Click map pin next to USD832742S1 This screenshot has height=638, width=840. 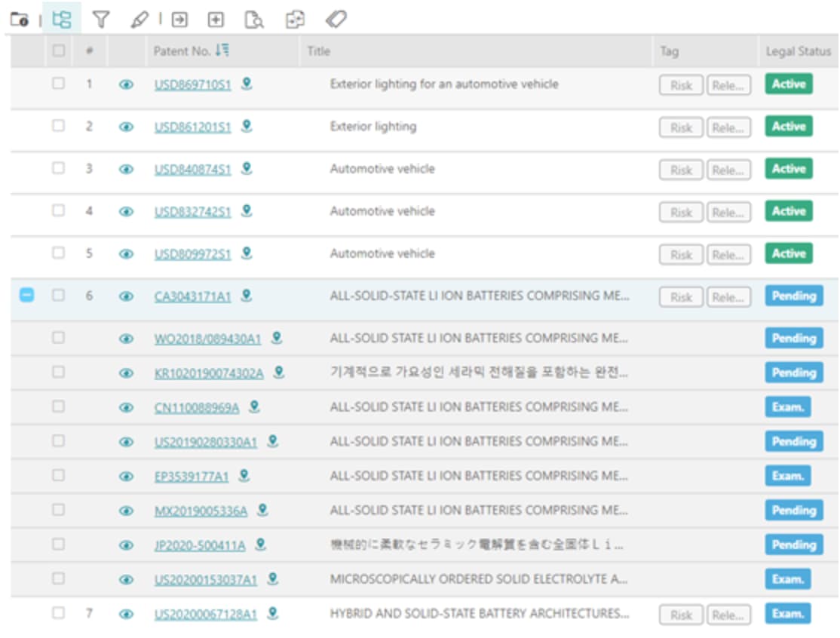coord(247,210)
